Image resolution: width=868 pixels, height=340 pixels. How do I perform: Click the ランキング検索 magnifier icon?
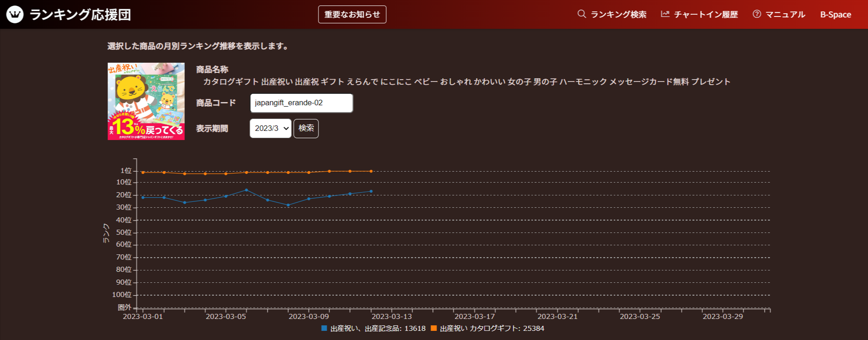582,14
